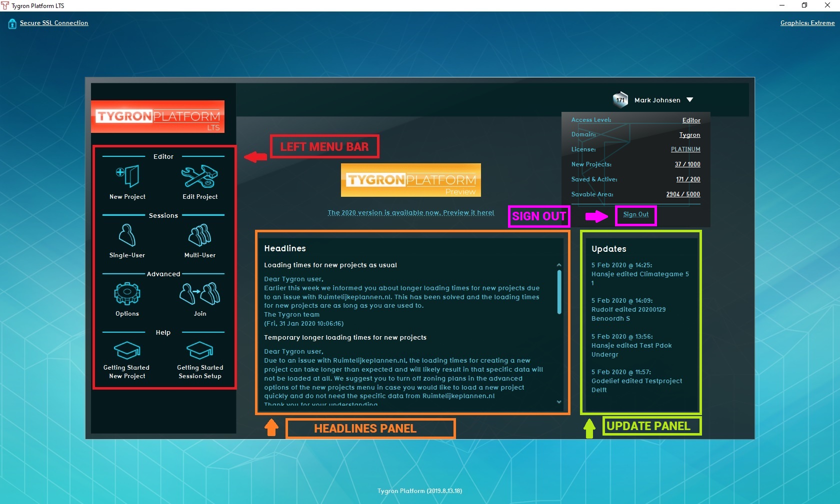Click the Graphics: Extreme setting link
The height and width of the screenshot is (504, 840).
tap(807, 23)
